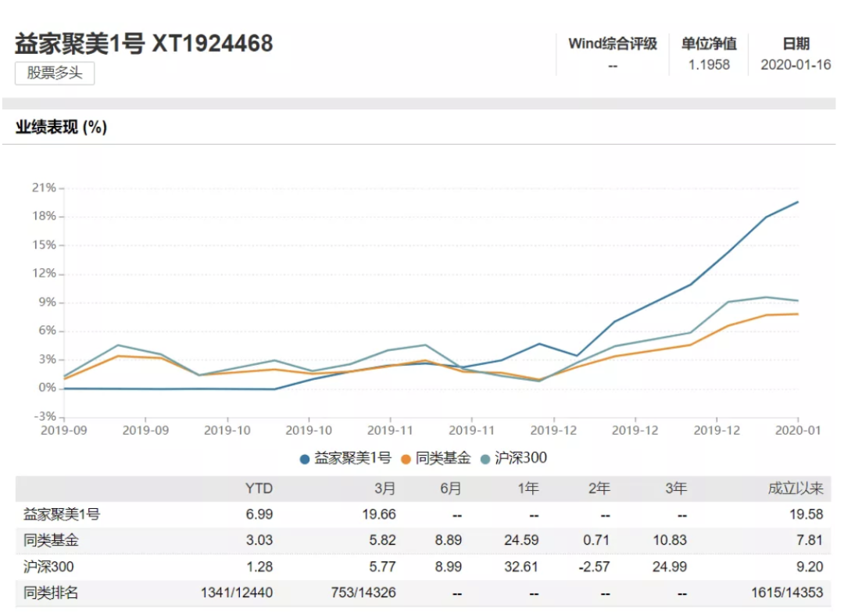Click the 沪深300 6月 value 8.99

coord(449,567)
